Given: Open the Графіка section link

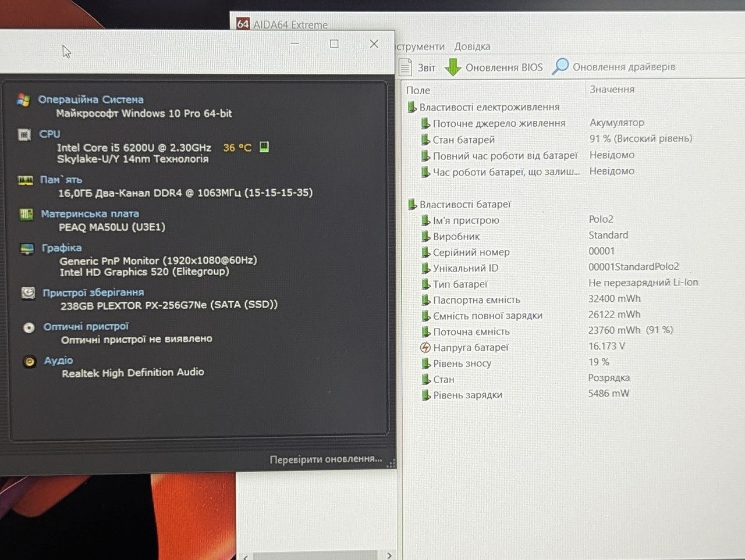Looking at the screenshot, I should pos(62,248).
